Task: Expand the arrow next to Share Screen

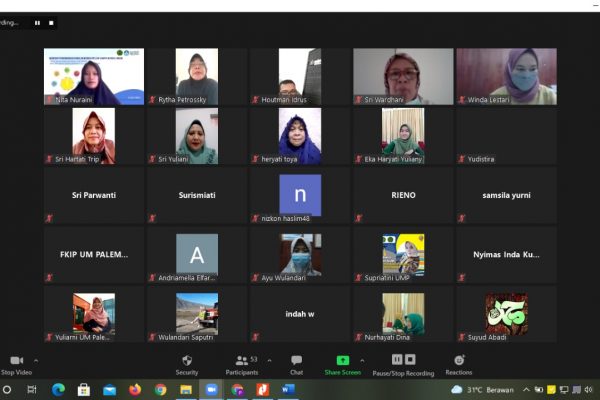Action: coord(362,360)
